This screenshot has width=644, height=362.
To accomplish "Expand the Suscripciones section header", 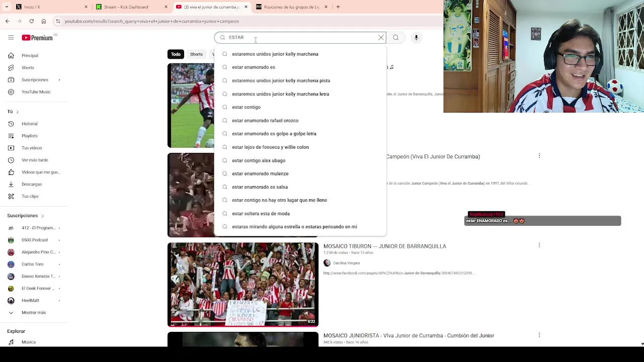I will pos(26,216).
